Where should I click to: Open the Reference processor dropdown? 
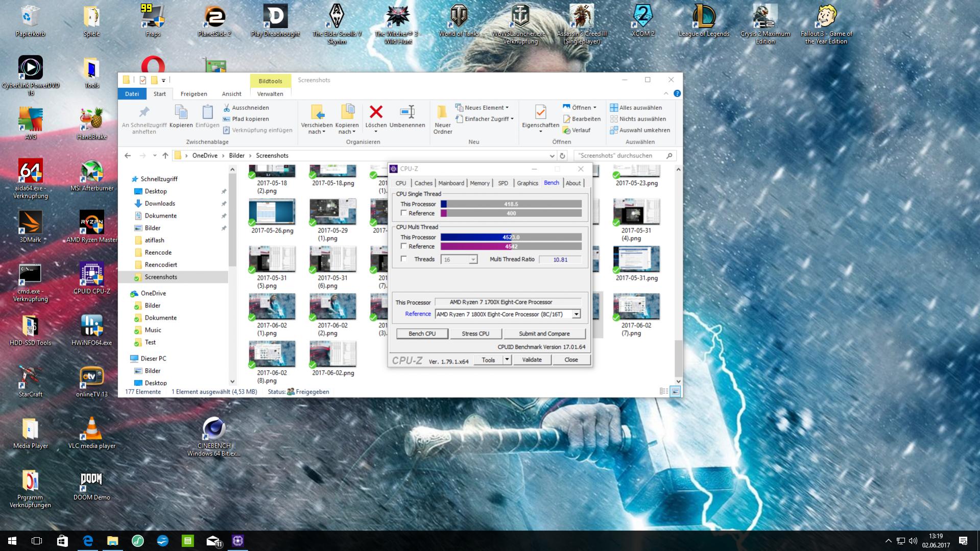576,314
